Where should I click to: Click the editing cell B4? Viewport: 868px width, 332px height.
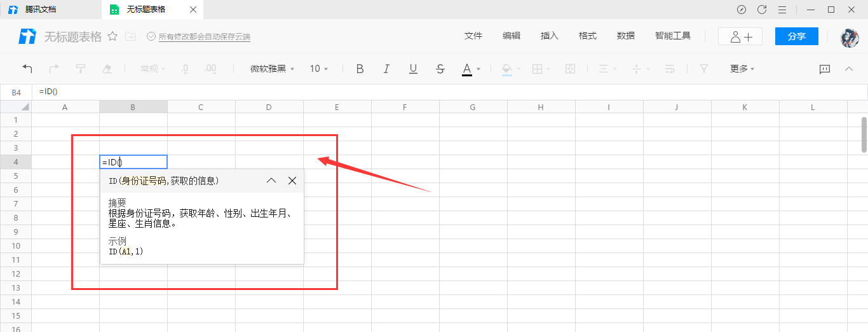click(133, 162)
